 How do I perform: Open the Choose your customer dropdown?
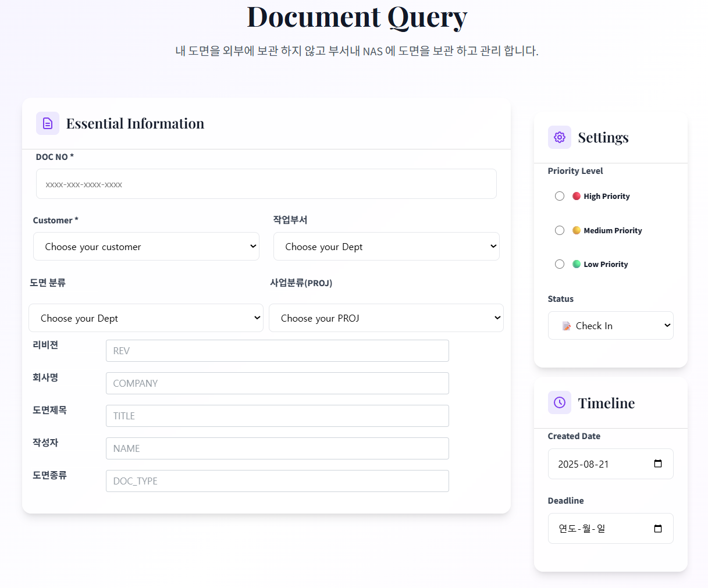point(146,247)
